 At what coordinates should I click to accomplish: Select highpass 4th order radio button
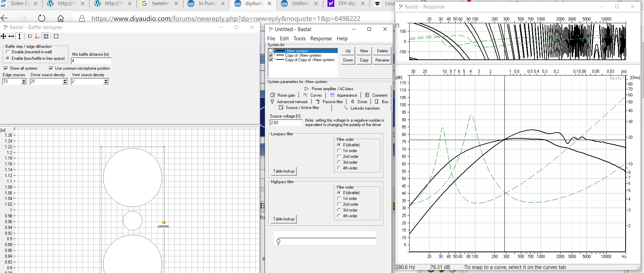click(339, 216)
